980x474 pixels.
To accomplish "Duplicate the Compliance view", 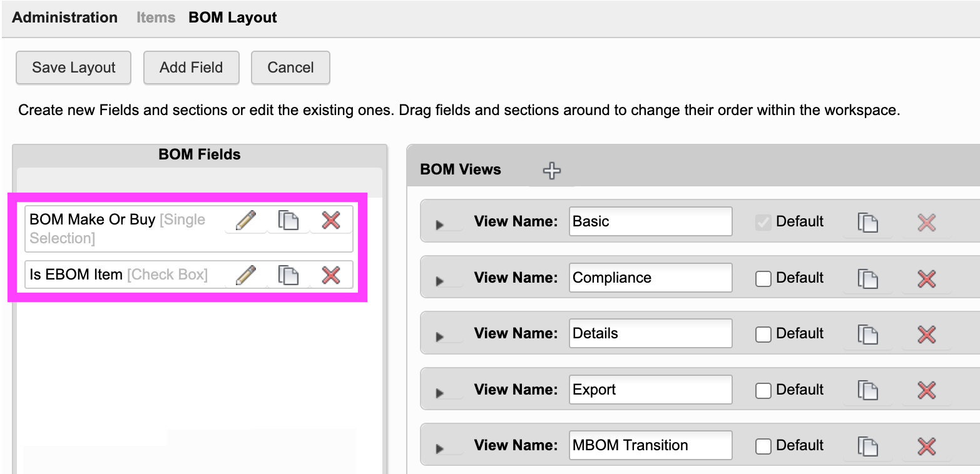I will coord(868,278).
